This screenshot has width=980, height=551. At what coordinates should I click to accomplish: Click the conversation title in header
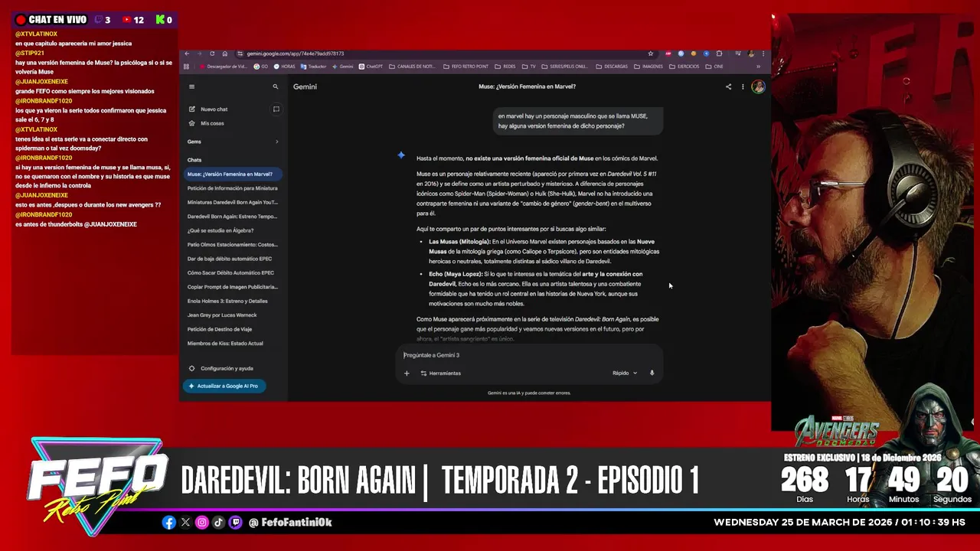[x=527, y=86]
